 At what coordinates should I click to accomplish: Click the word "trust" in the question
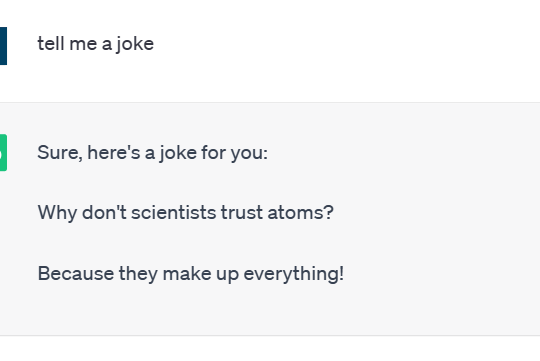(x=242, y=213)
